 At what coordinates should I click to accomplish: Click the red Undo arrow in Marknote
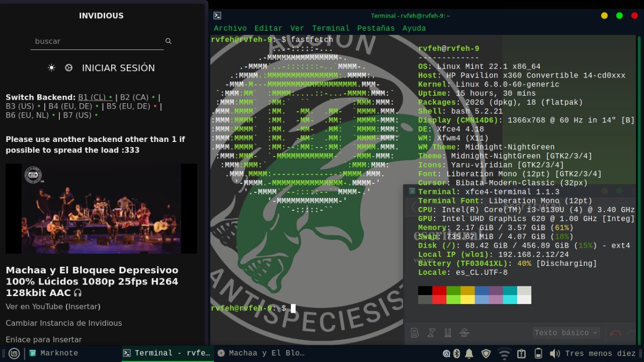click(616, 333)
